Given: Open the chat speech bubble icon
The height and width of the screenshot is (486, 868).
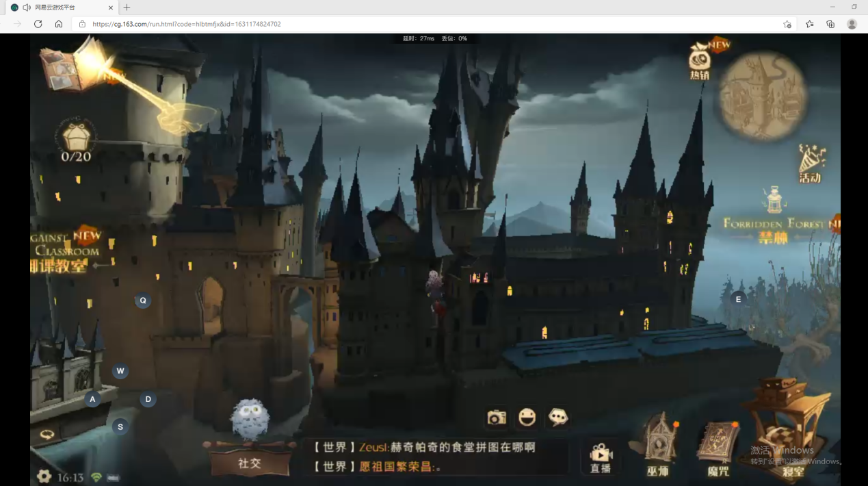Looking at the screenshot, I should [x=558, y=417].
